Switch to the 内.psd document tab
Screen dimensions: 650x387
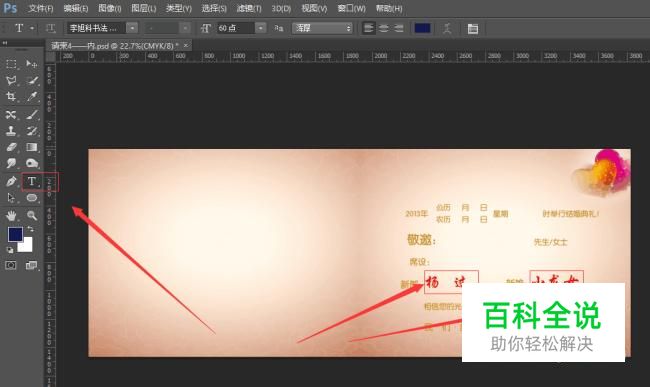[115, 46]
